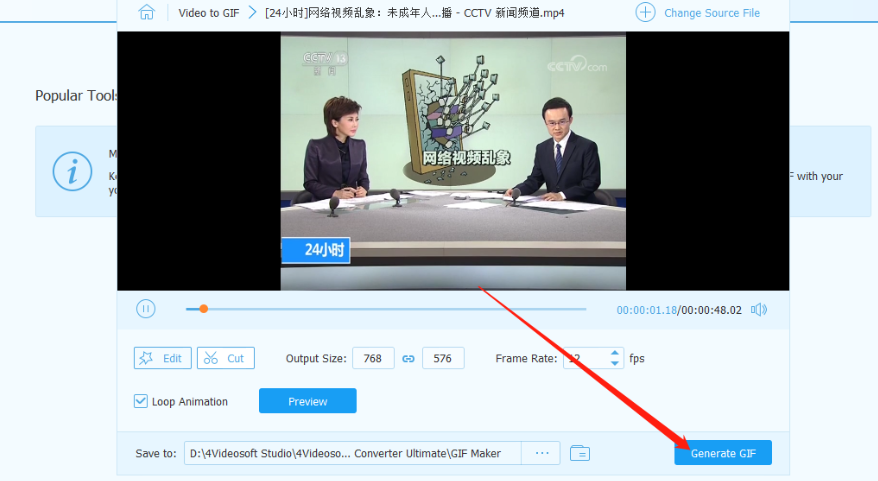Click the info icon in Popular Tools
Image resolution: width=878 pixels, height=481 pixels.
[72, 171]
